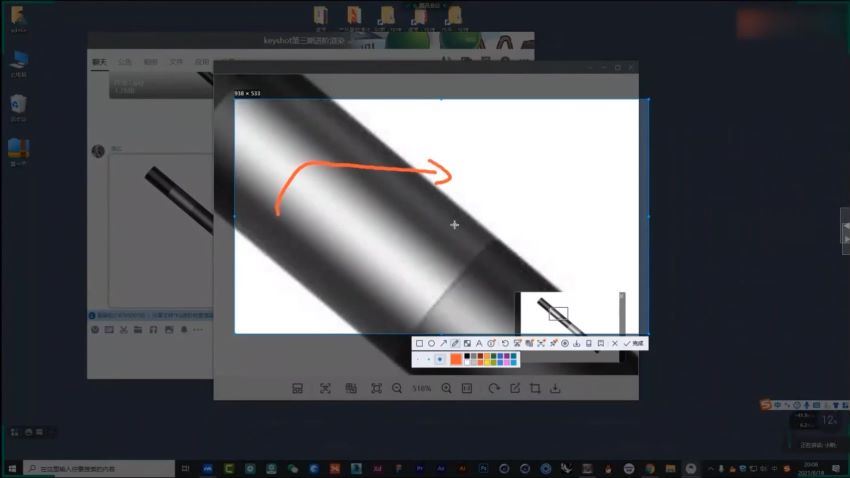
Task: Click the large orange current color swatch
Action: 455,359
